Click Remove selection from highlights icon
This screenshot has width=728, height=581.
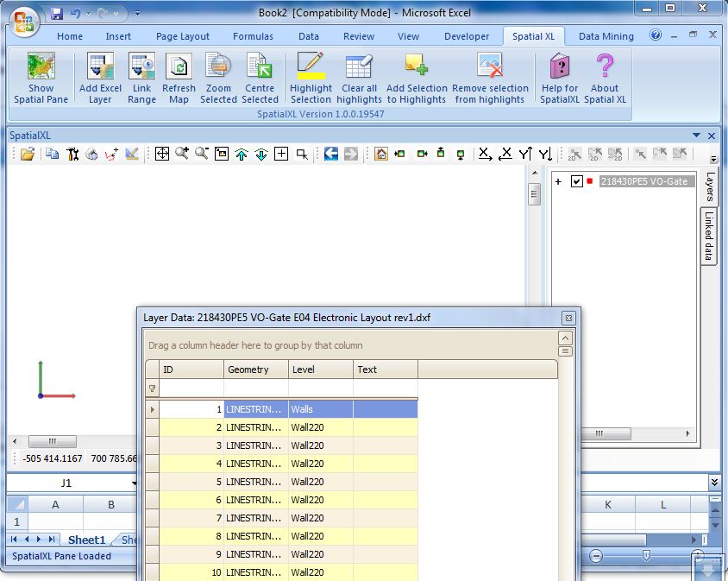(x=489, y=67)
